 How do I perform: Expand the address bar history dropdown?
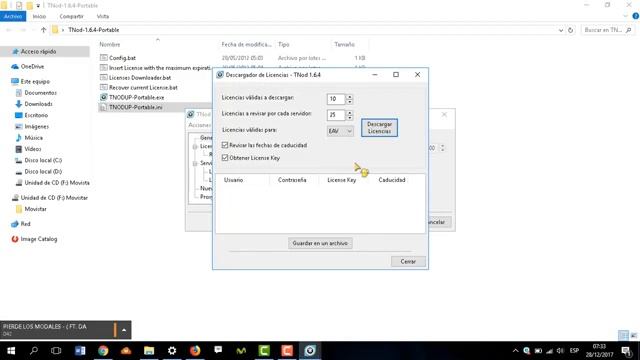pyautogui.click(x=561, y=30)
